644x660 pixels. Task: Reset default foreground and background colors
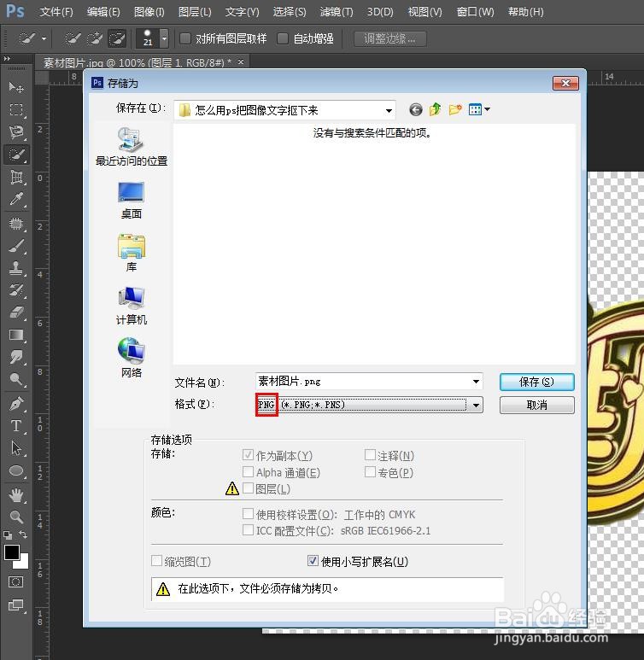8,535
